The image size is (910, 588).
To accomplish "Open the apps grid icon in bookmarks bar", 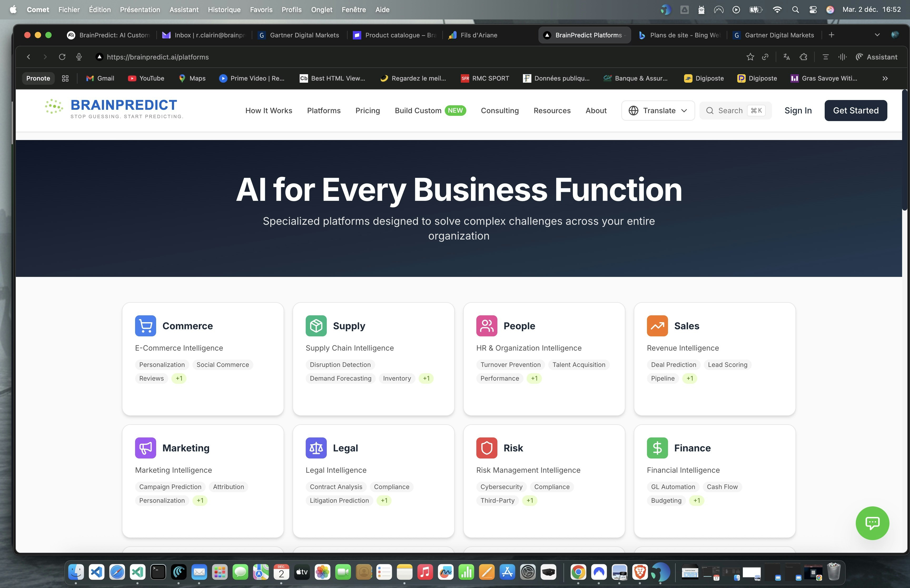I will pyautogui.click(x=65, y=78).
